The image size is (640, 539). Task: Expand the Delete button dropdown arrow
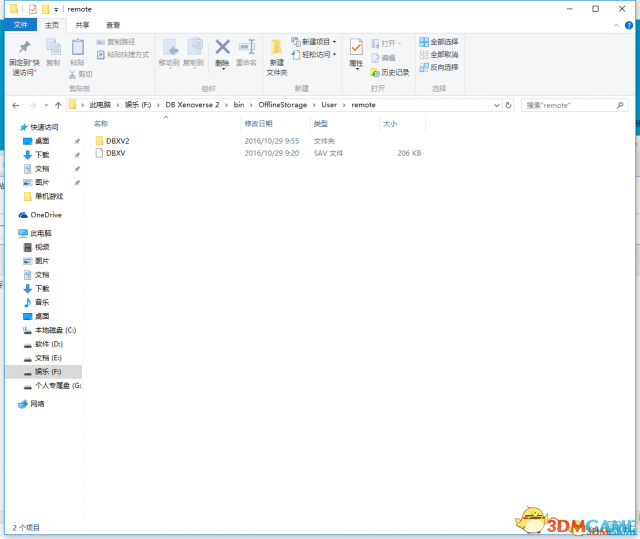click(223, 69)
